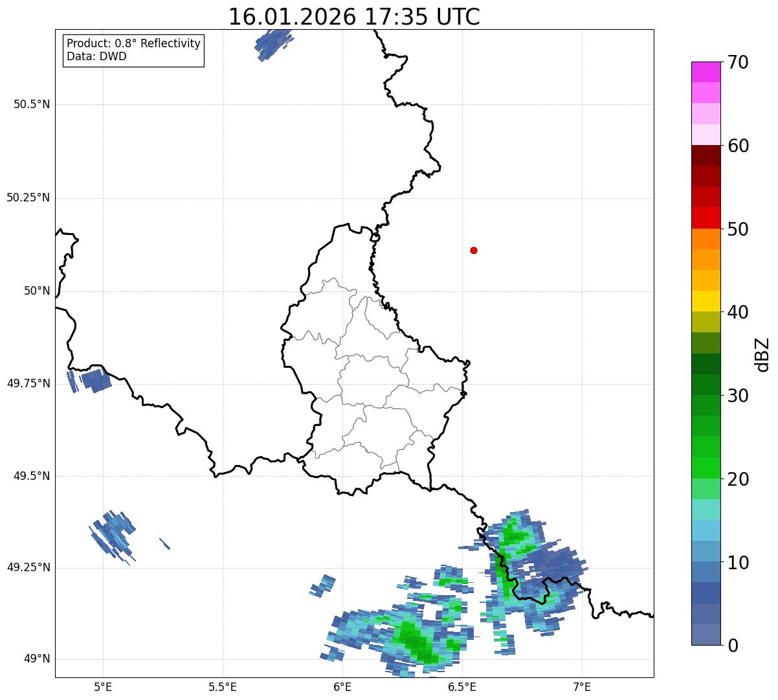Click the "5°E" longitude label

coord(103,687)
